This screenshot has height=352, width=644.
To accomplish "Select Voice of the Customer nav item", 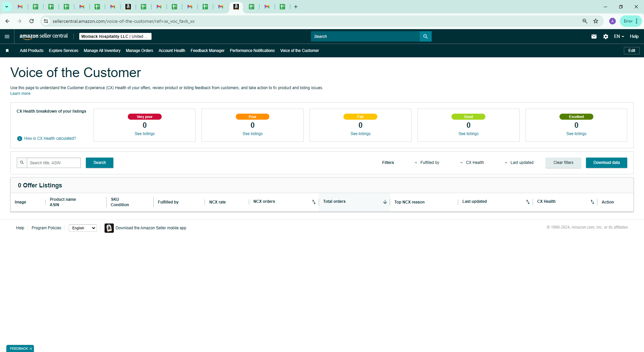I will [300, 51].
